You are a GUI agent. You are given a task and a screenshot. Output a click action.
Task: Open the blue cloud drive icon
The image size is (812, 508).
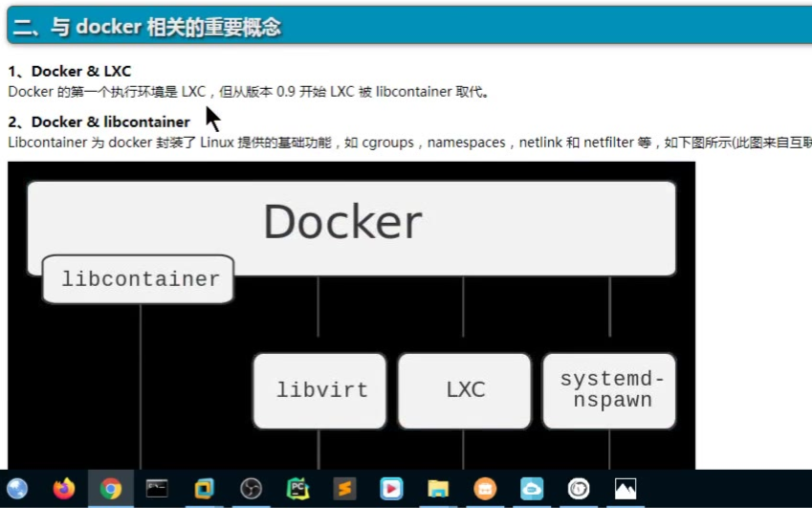pyautogui.click(x=532, y=488)
